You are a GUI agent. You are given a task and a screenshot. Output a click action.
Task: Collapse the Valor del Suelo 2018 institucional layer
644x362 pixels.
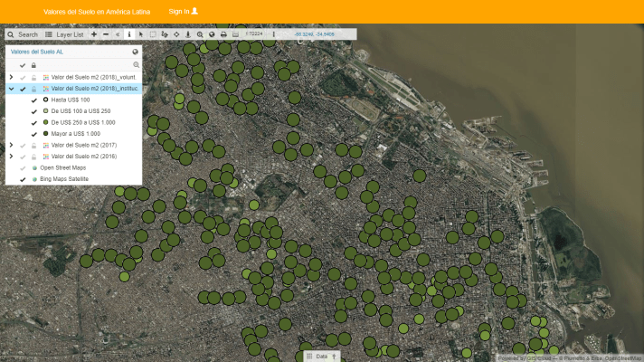point(11,89)
